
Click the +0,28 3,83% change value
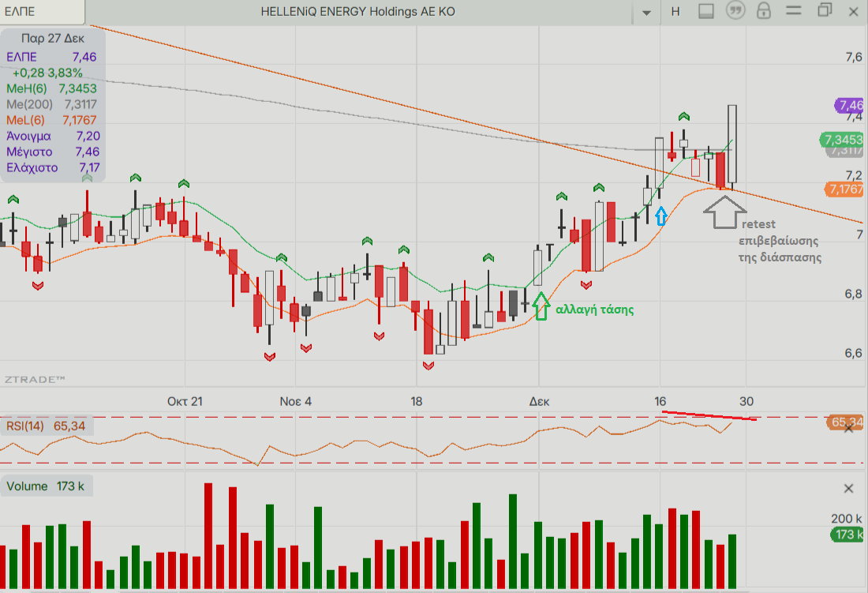click(47, 73)
